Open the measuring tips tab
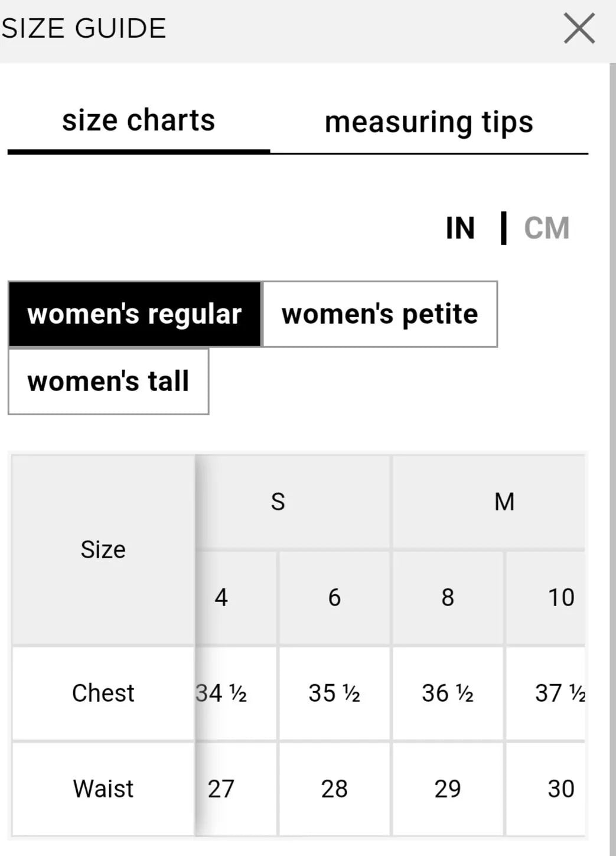Viewport: 616px width, 856px height. pos(429,122)
